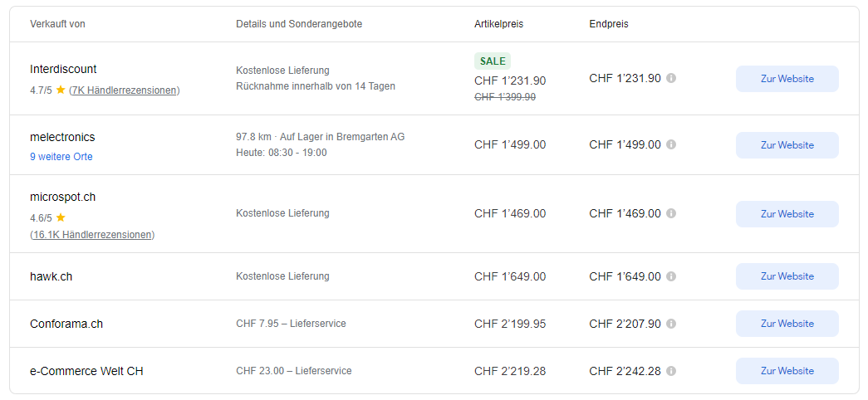The height and width of the screenshot is (400, 868).
Task: Expand melectronics '9 weitere Orte' link
Action: pos(61,157)
